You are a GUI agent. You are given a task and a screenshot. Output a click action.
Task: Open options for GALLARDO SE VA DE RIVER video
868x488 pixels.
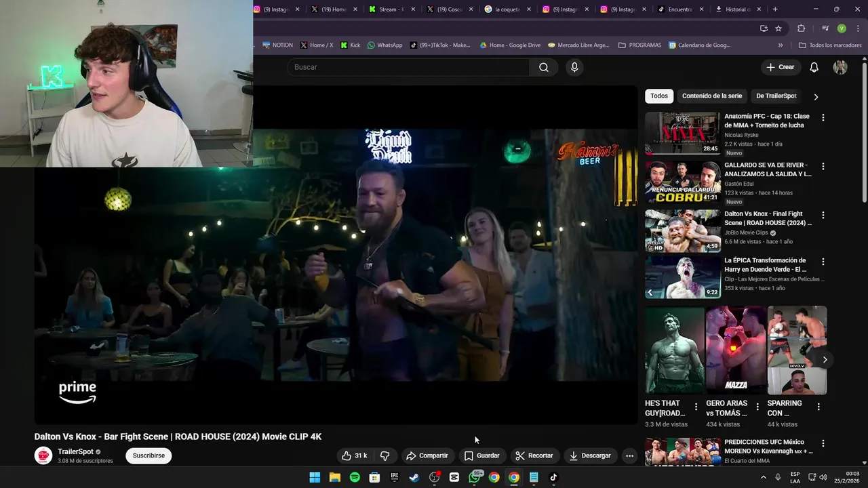point(823,166)
